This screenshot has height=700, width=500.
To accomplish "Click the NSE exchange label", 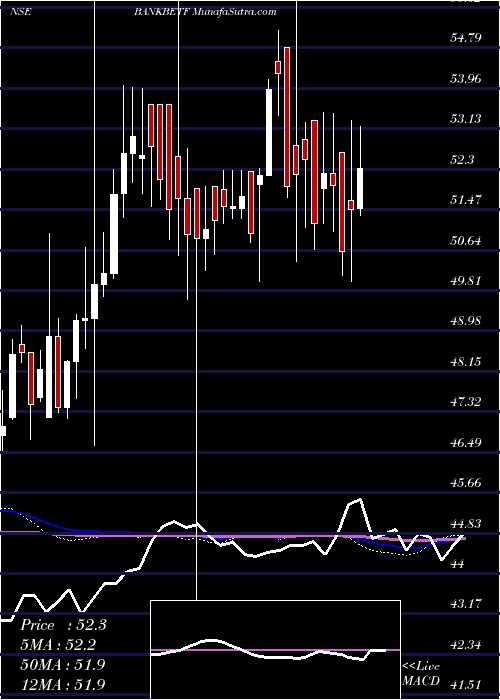I will (21, 12).
